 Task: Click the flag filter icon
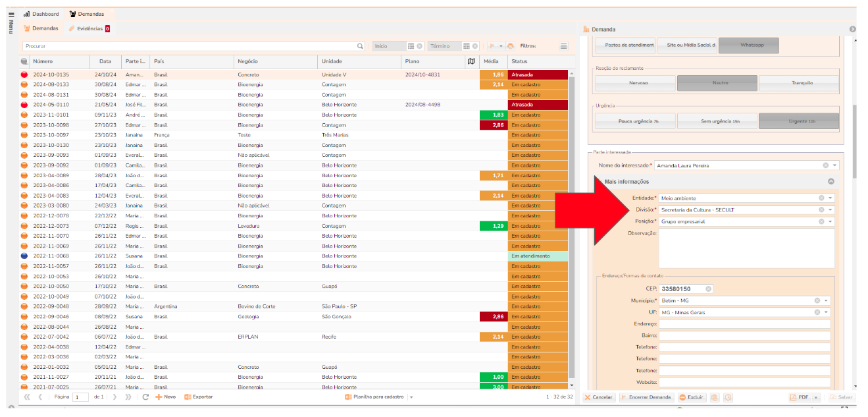pos(492,46)
